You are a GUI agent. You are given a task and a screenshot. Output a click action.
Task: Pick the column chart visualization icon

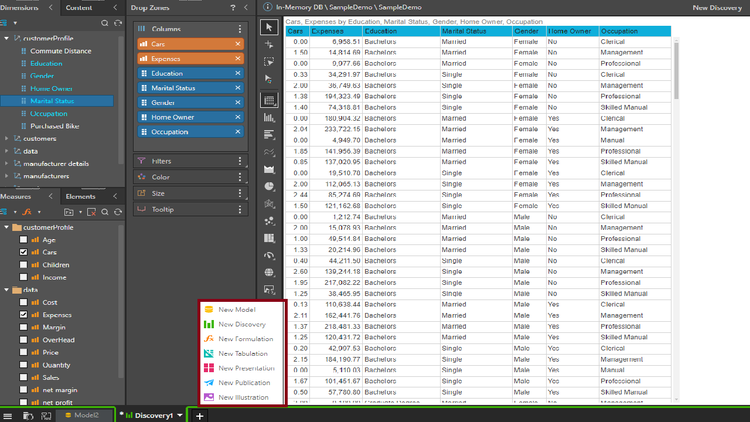pos(269,118)
